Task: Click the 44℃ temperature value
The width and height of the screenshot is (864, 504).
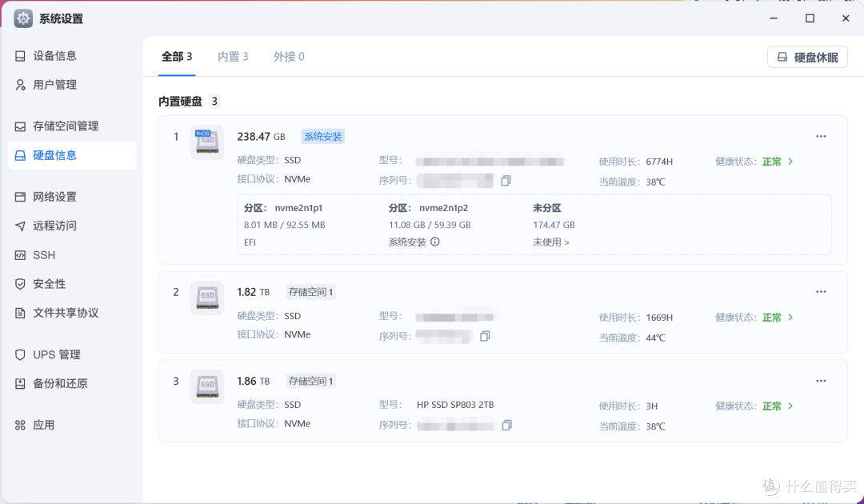Action: (655, 338)
